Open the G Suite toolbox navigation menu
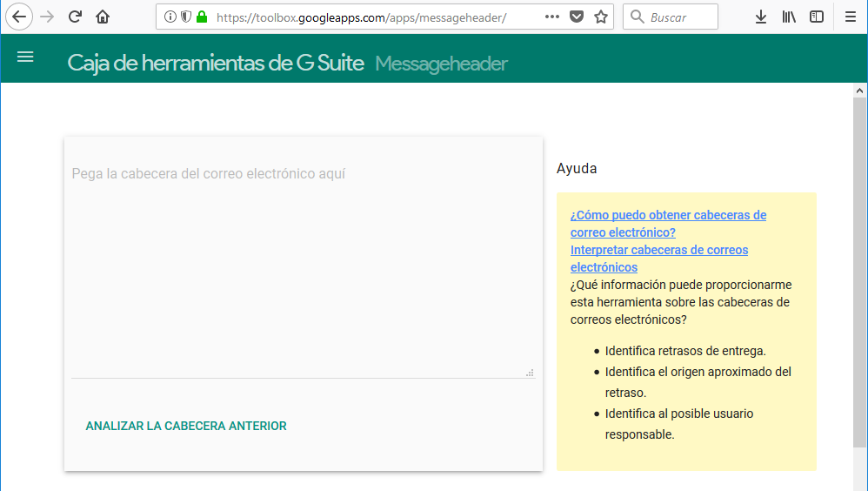868x491 pixels. tap(25, 57)
